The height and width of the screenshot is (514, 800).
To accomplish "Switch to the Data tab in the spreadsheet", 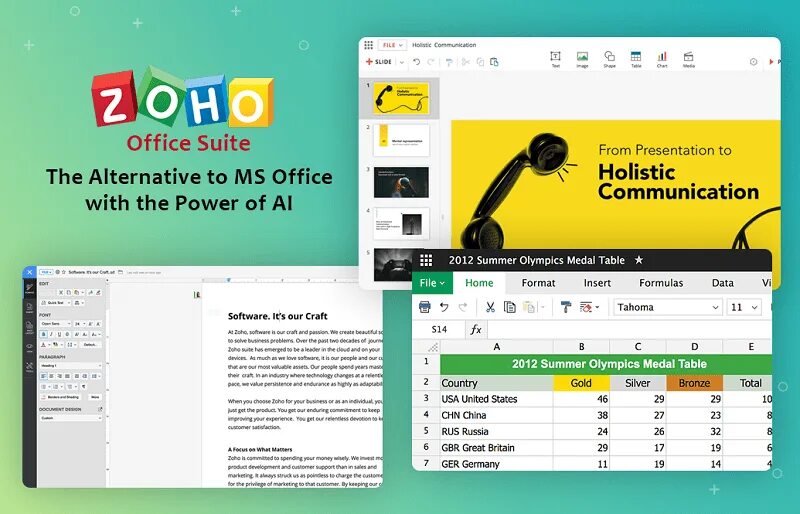I will [x=722, y=283].
